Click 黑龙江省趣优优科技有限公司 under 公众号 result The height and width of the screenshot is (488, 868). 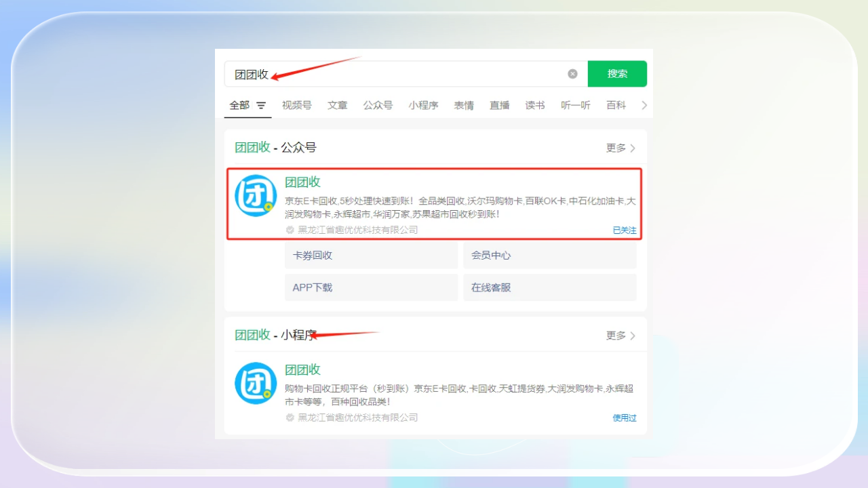pos(358,230)
